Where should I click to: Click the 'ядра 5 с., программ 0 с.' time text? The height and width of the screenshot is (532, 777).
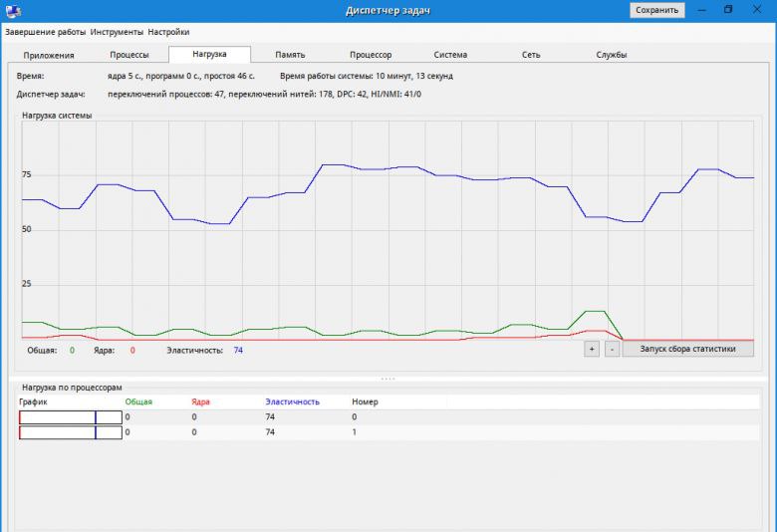click(x=181, y=77)
